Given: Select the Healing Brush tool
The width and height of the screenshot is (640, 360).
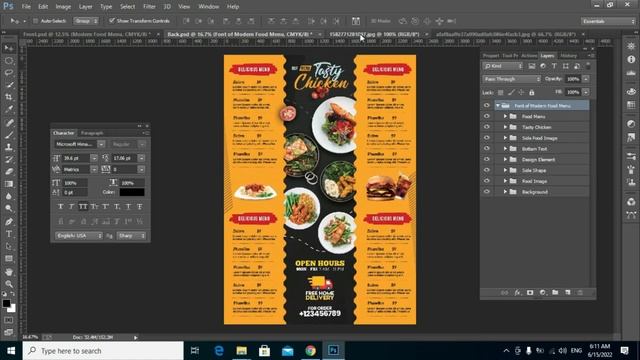Looking at the screenshot, I should click(x=9, y=122).
